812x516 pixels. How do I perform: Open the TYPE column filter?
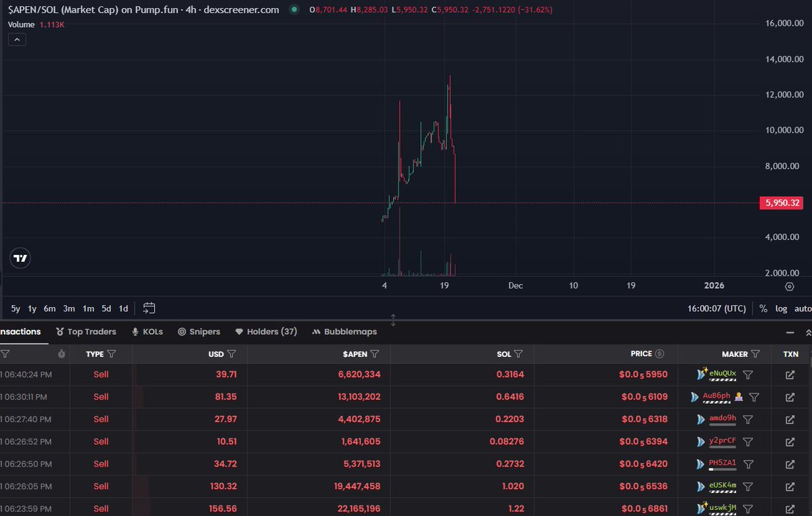[112, 354]
